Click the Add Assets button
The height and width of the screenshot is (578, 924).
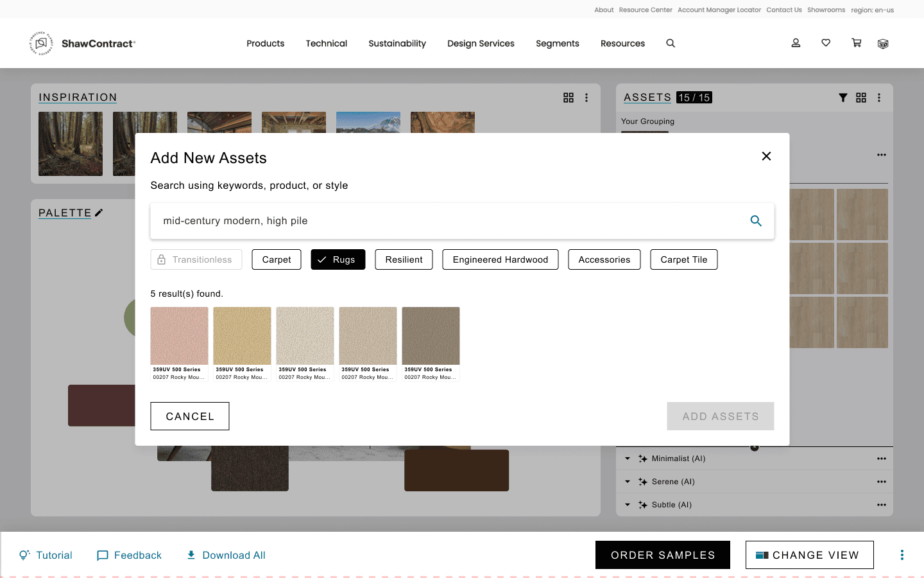pyautogui.click(x=721, y=416)
